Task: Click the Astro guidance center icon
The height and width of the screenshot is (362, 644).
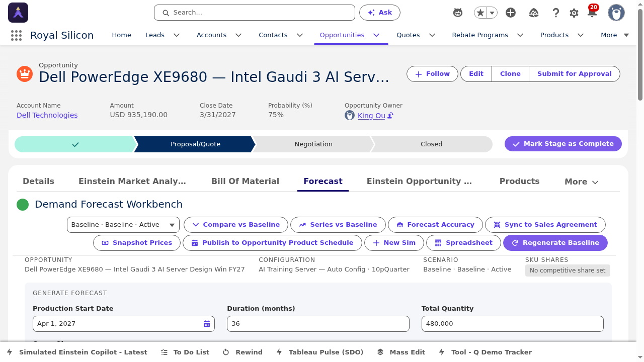Action: tap(458, 13)
